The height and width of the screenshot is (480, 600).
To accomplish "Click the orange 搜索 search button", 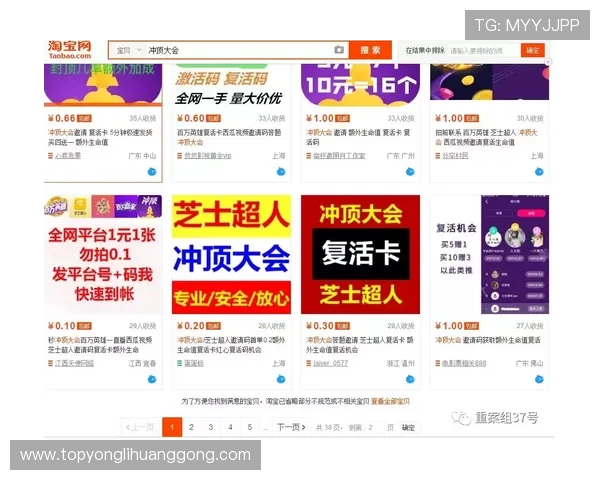I will [370, 50].
